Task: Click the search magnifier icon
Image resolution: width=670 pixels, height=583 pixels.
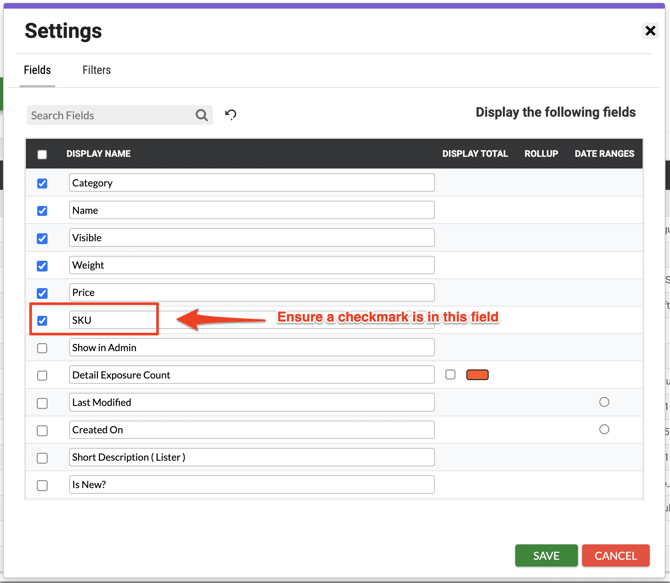Action: tap(202, 115)
